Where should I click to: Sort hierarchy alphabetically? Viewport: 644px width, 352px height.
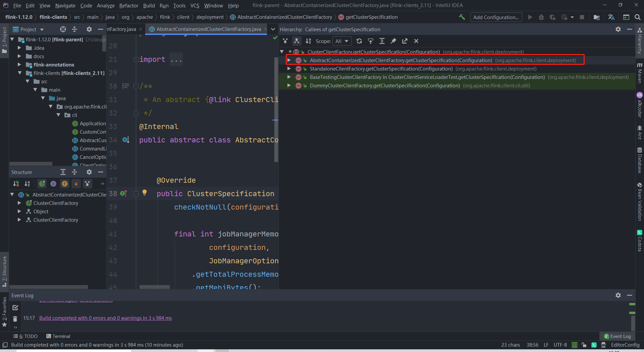pyautogui.click(x=308, y=41)
